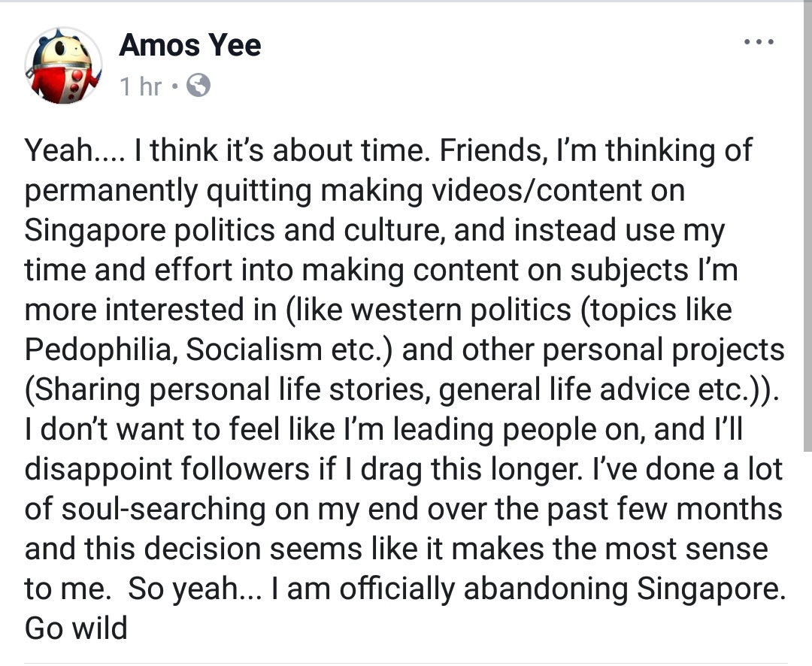The image size is (812, 666).
Task: Click the globe public privacy icon
Action: (198, 86)
